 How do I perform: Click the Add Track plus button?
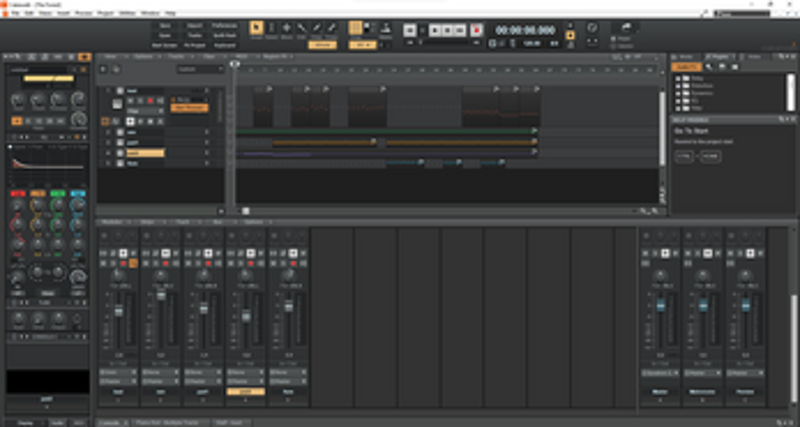click(x=103, y=69)
